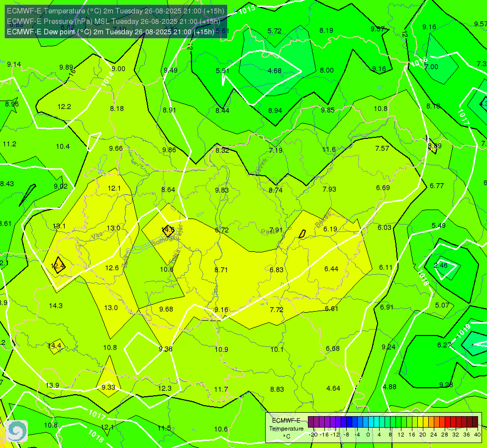Click the 9.68 grid value
Viewport: 487px width, 448px height.
166,309
